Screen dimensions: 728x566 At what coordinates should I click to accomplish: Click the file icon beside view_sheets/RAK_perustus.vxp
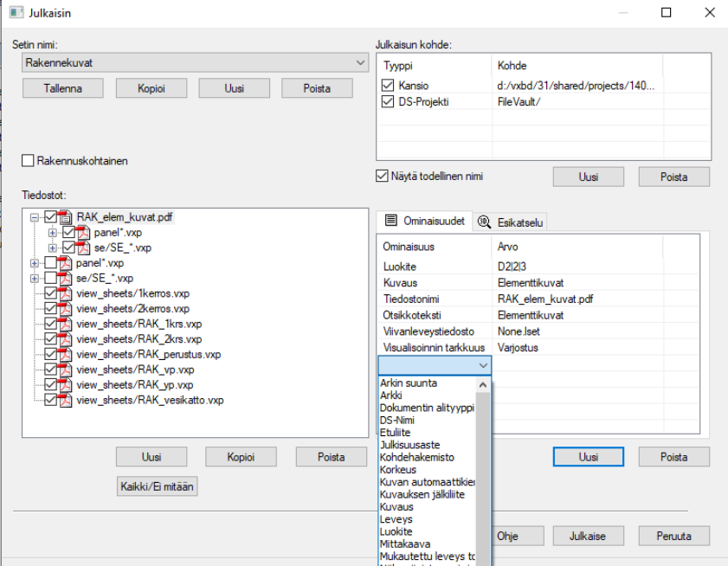[x=66, y=354]
